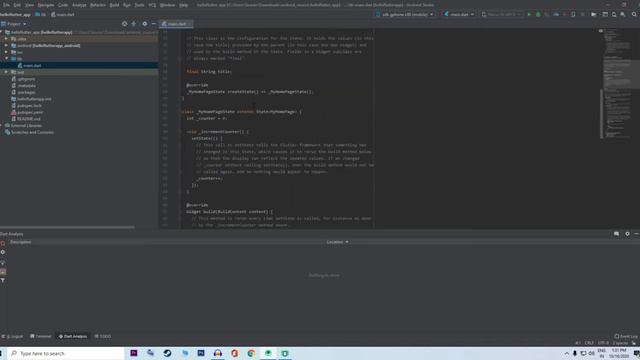Collapse the lib folder in project tree
The height and width of the screenshot is (360, 640).
6,59
